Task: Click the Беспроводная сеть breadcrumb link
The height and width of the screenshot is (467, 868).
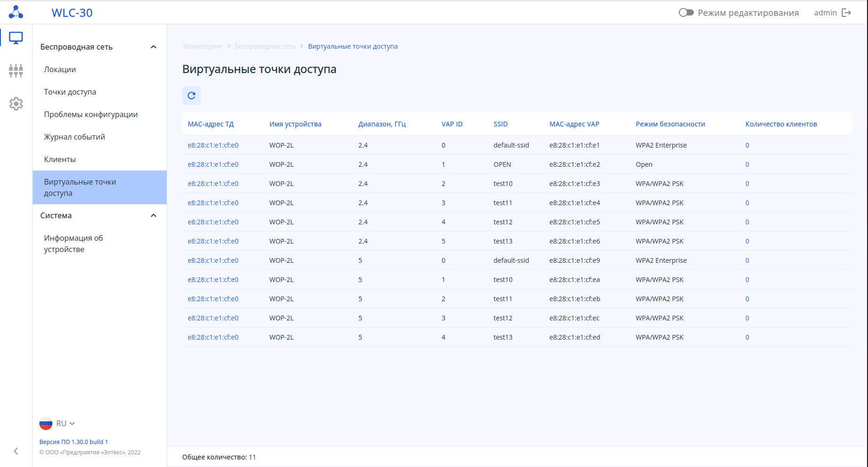Action: click(x=265, y=46)
